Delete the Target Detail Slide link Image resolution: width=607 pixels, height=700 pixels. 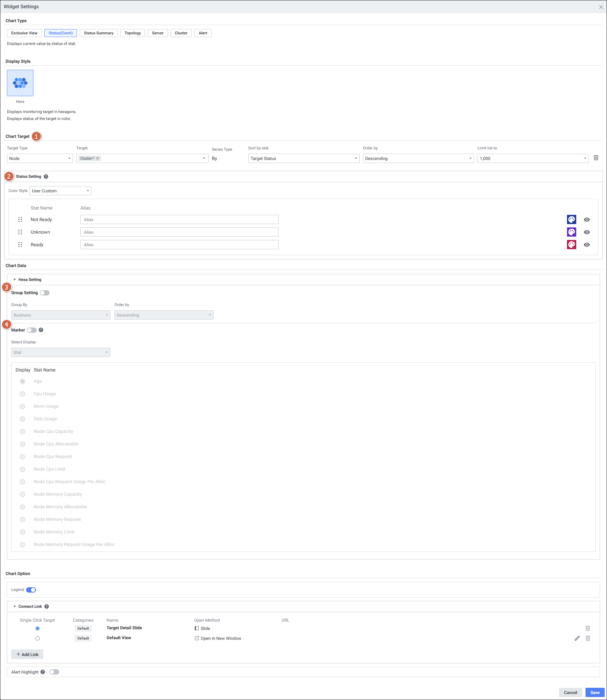588,628
